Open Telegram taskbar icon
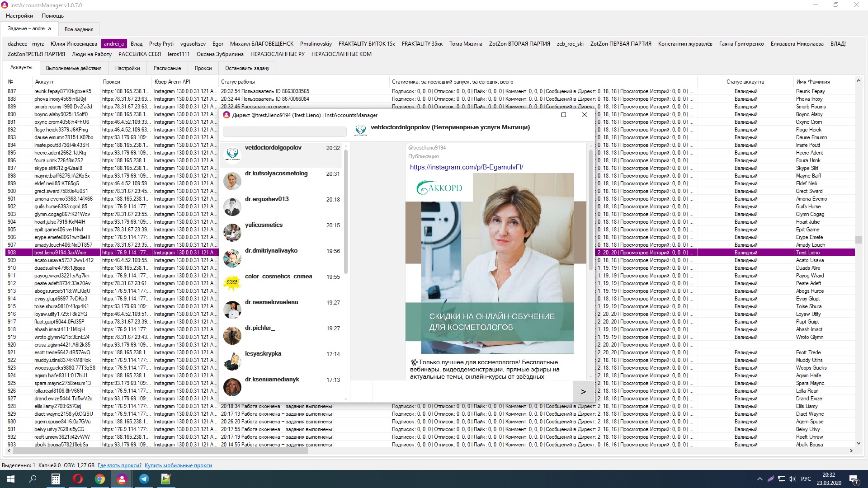The height and width of the screenshot is (488, 868). coord(144,479)
